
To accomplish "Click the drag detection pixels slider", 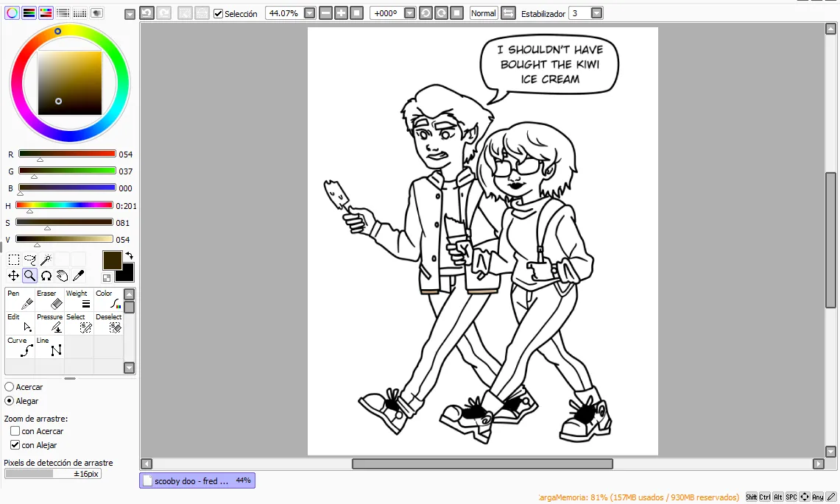I will (53, 474).
